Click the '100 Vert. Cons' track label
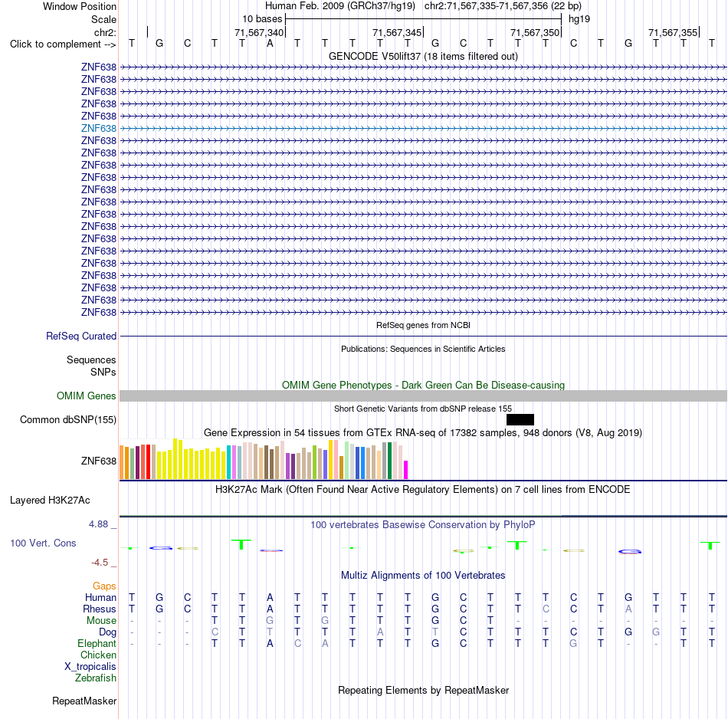This screenshot has height=719, width=728. (x=43, y=543)
